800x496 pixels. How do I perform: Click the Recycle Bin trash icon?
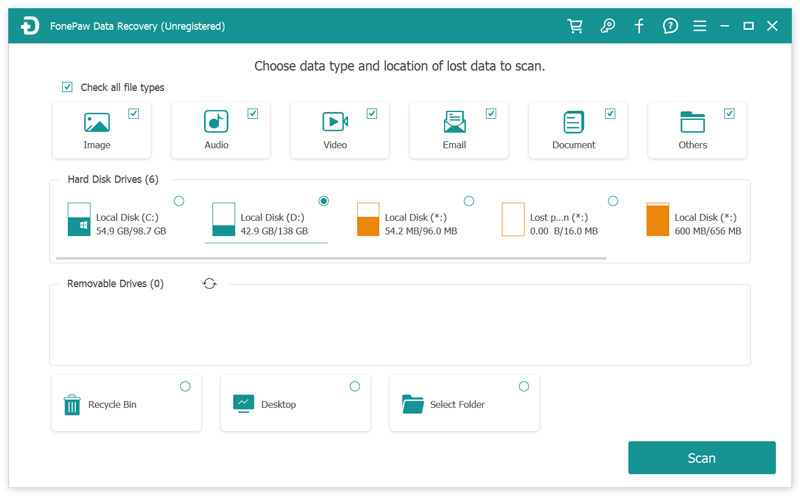(x=72, y=404)
